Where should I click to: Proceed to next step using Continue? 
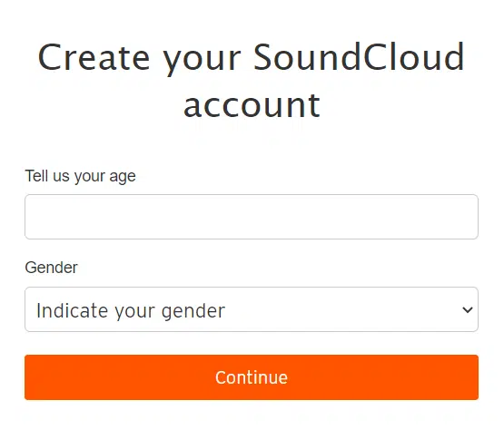click(252, 377)
